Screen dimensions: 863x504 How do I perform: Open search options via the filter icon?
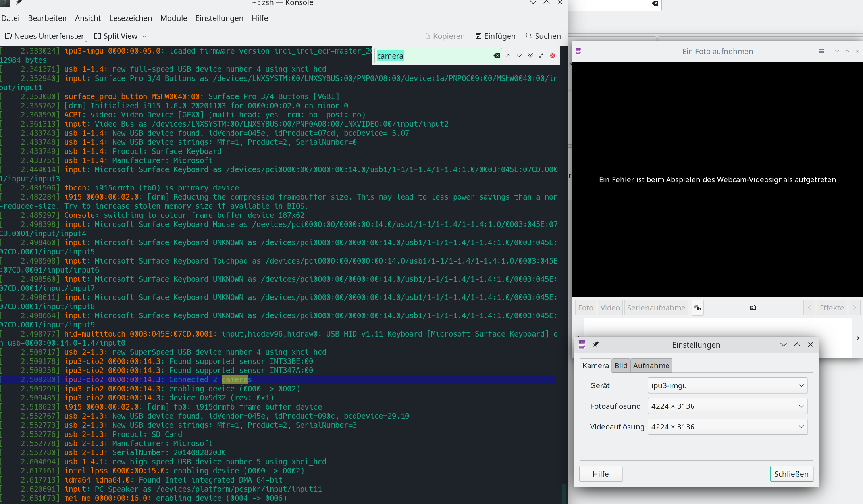point(541,56)
